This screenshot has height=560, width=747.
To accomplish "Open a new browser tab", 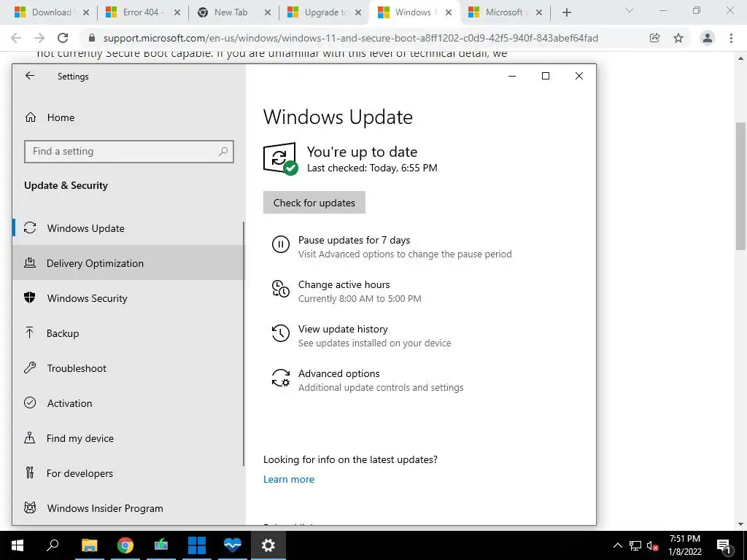I will point(566,12).
